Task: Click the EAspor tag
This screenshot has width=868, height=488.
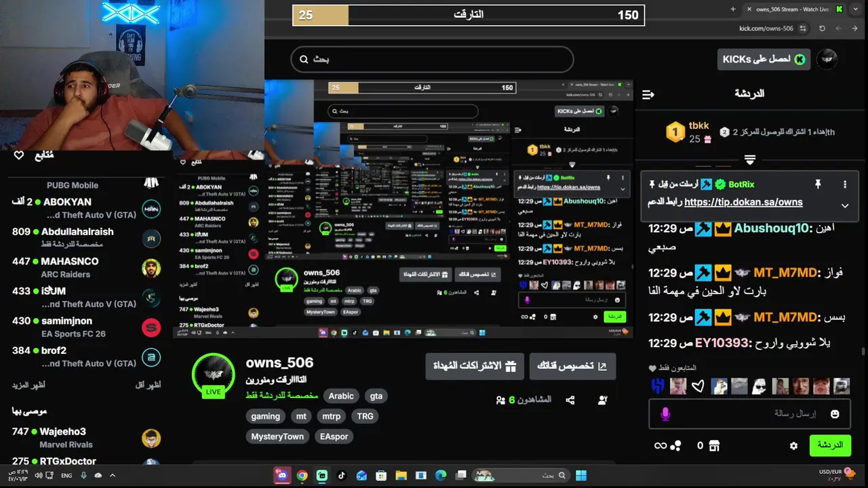Action: coord(334,436)
